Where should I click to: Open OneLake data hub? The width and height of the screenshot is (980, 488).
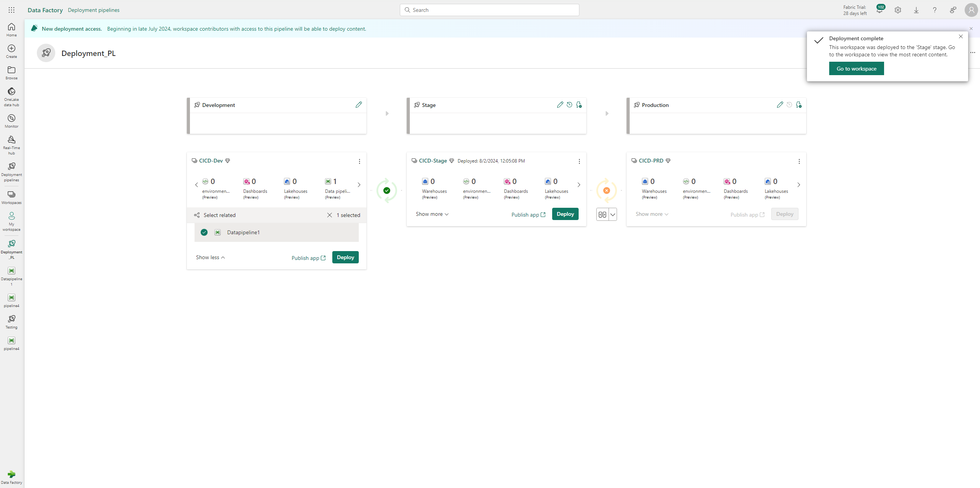click(12, 97)
